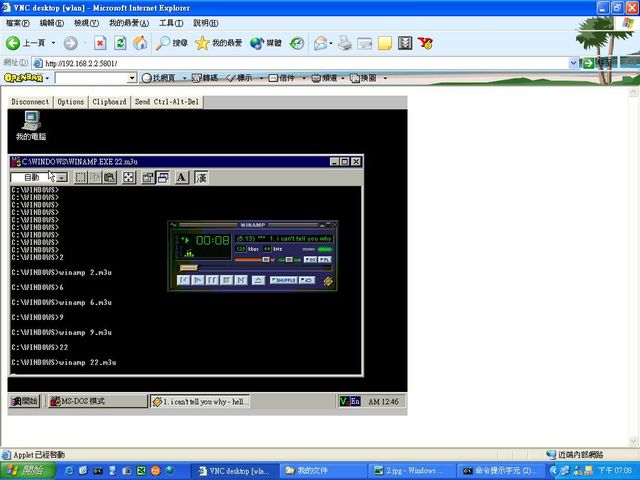
Task: Open the 檔案(F) menu
Action: point(18,23)
